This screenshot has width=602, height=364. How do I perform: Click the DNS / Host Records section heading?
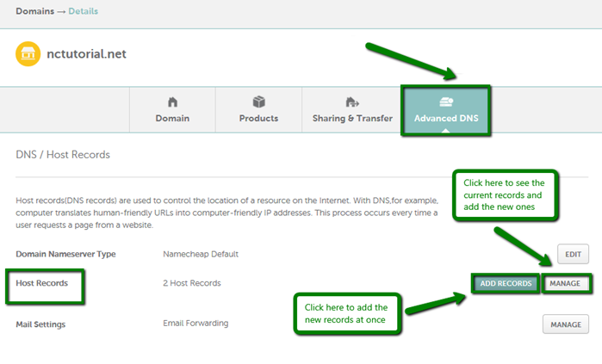click(63, 155)
